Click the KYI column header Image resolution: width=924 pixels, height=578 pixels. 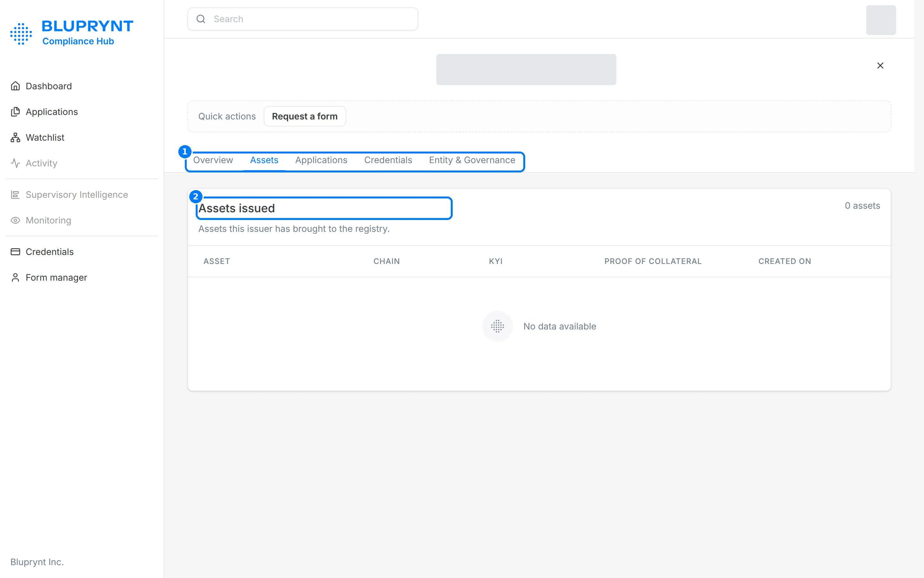[496, 261]
